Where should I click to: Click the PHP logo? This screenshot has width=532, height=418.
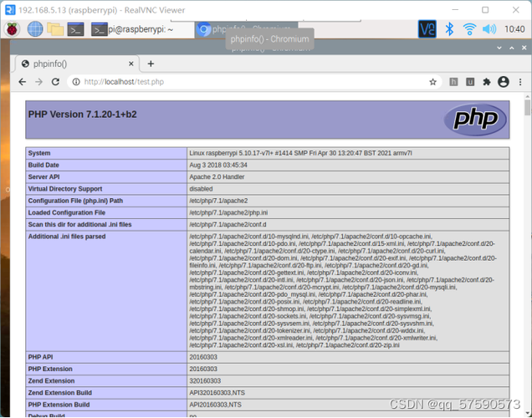(x=475, y=120)
